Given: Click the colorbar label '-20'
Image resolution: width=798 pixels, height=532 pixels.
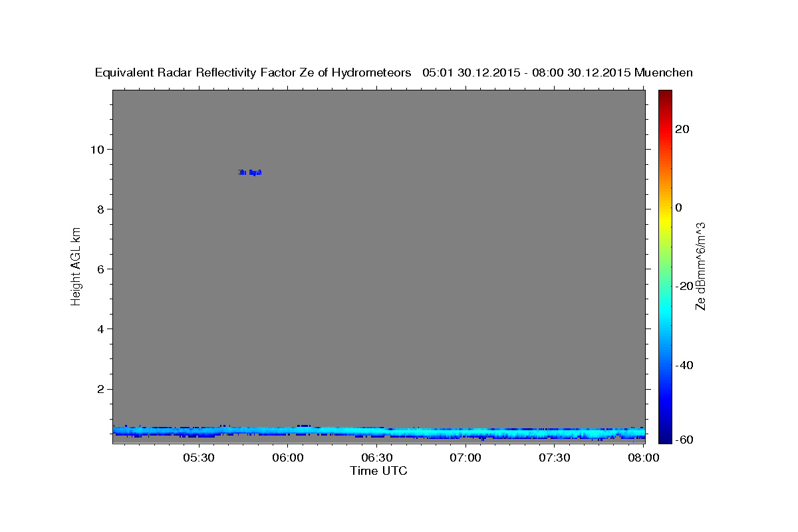Looking at the screenshot, I should point(684,286).
